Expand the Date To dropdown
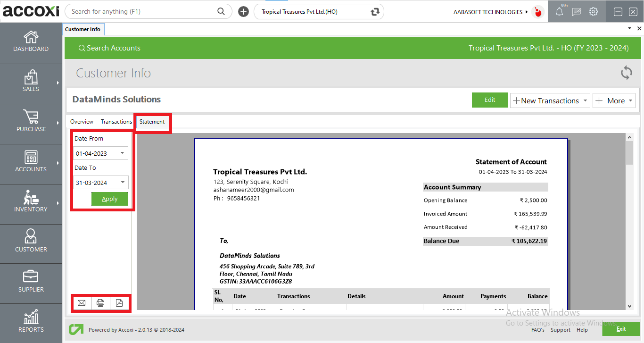This screenshot has height=343, width=644. [x=123, y=183]
